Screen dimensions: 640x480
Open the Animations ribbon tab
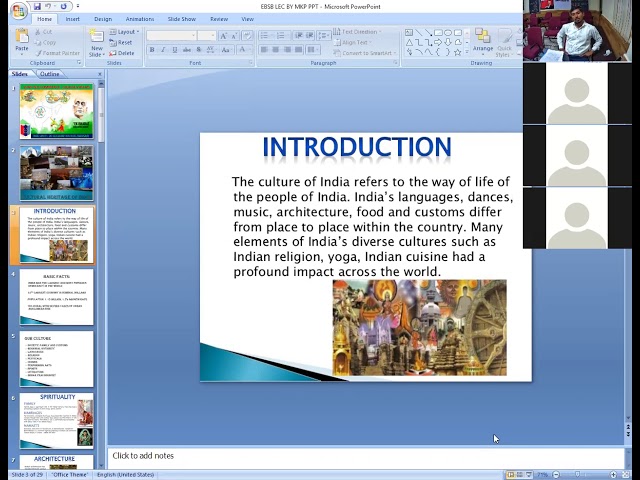pos(140,19)
